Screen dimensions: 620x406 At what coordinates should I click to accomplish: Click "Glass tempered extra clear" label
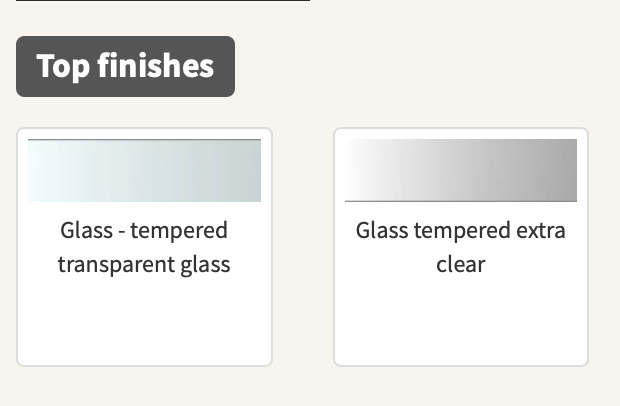460,247
